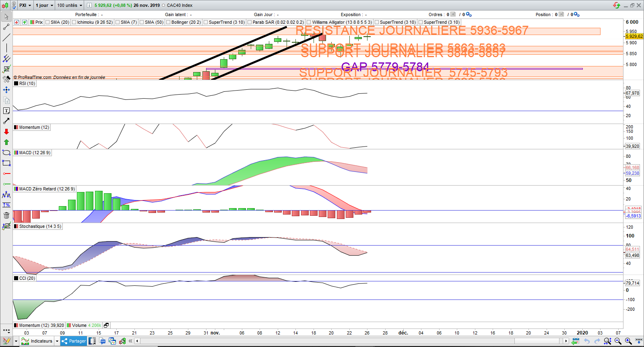Toggle the Williams Alligator checkbox
The height and width of the screenshot is (347, 644).
point(309,22)
